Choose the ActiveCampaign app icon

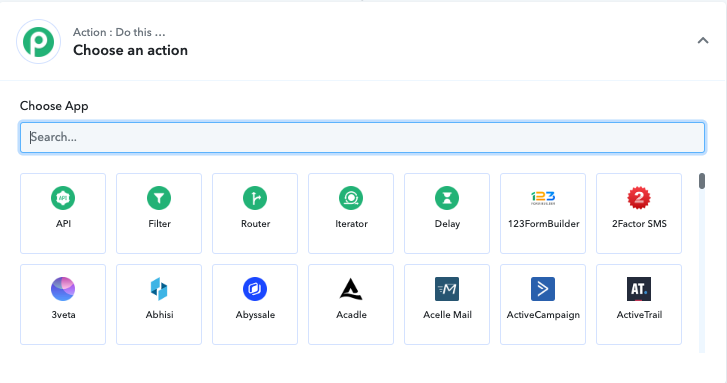[x=543, y=289]
